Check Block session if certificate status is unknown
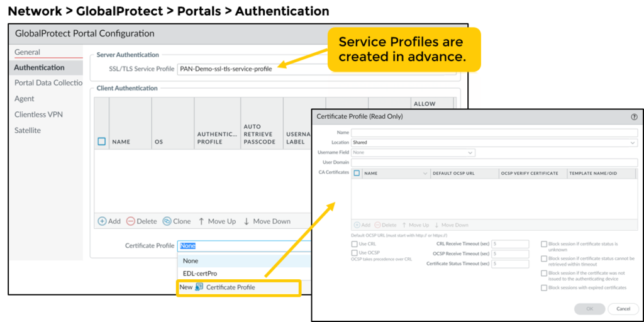The image size is (644, 322). pyautogui.click(x=544, y=244)
